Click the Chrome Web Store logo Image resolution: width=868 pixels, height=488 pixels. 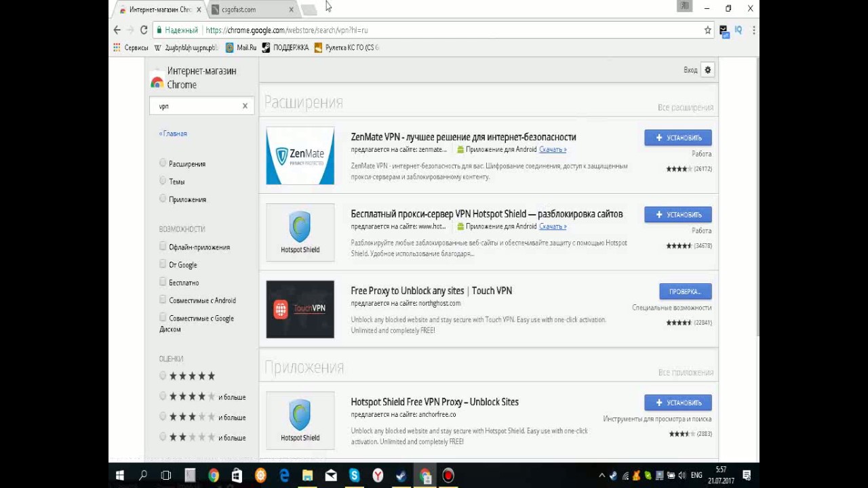157,79
